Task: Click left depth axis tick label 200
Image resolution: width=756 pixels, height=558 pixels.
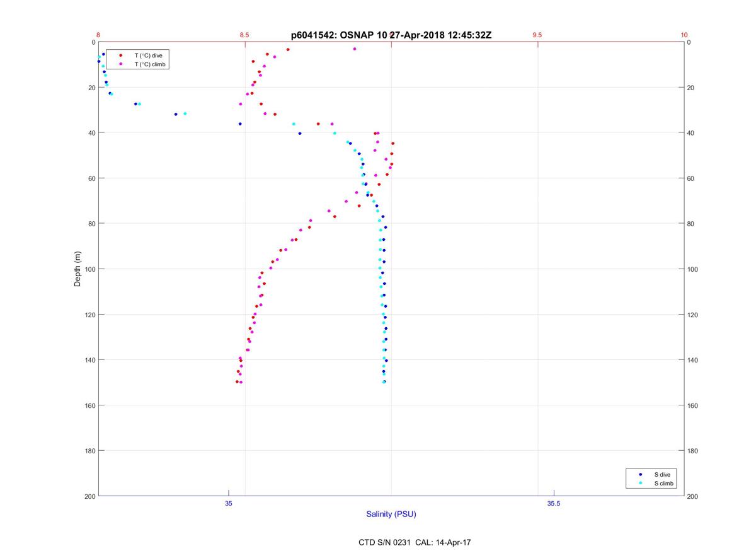Action: [89, 496]
